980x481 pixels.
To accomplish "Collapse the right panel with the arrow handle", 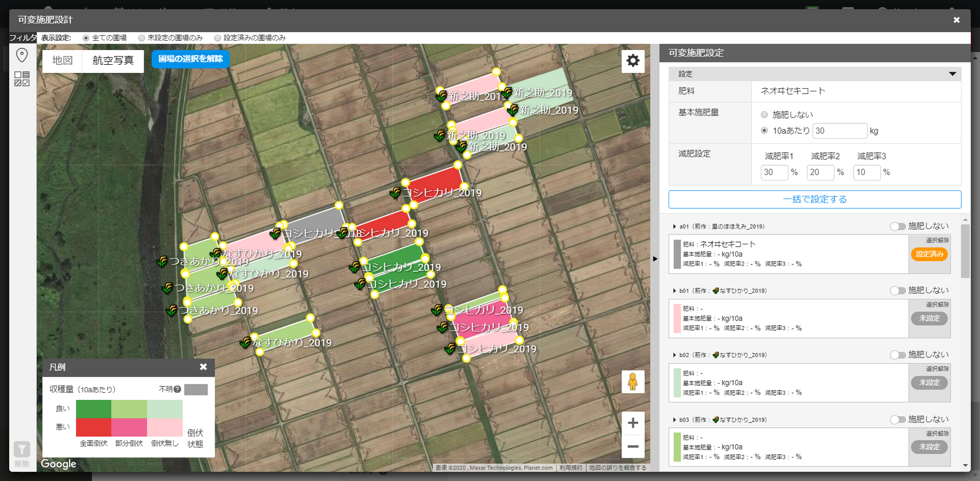I will (x=655, y=258).
